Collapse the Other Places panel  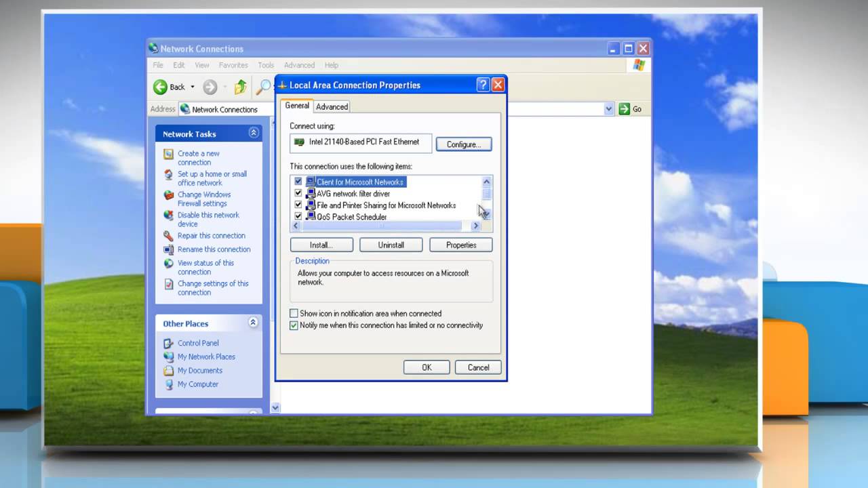tap(254, 323)
